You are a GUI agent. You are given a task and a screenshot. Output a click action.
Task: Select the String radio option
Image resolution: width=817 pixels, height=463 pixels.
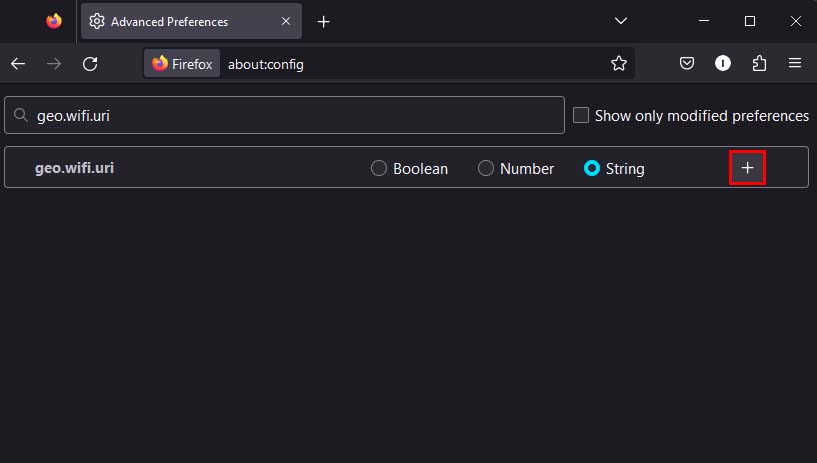pos(592,169)
